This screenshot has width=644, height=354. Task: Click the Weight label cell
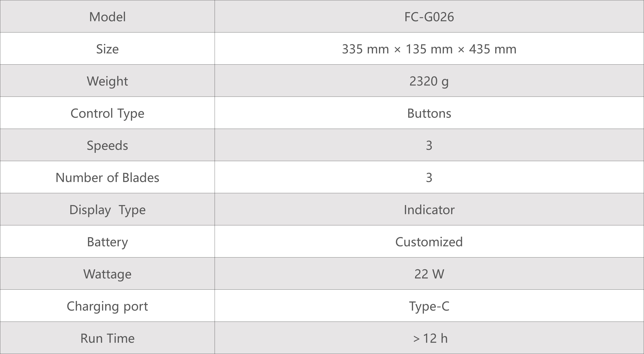(x=107, y=81)
